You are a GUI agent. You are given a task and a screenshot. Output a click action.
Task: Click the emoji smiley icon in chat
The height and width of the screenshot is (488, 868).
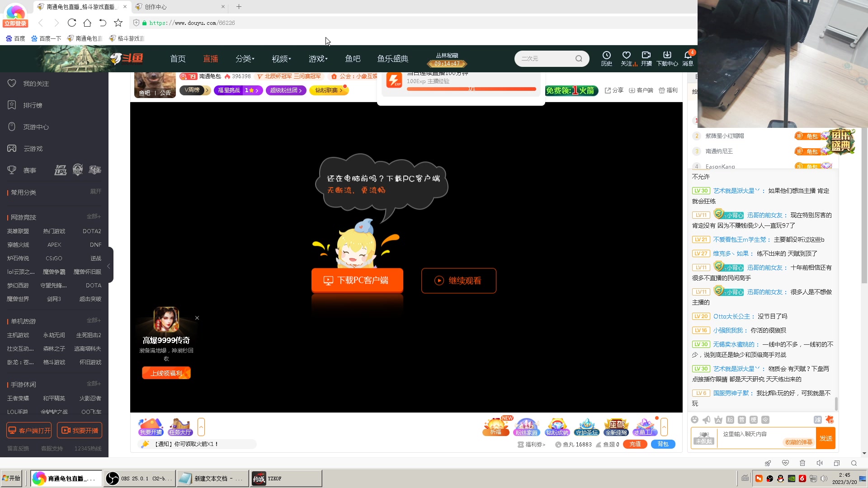point(695,420)
